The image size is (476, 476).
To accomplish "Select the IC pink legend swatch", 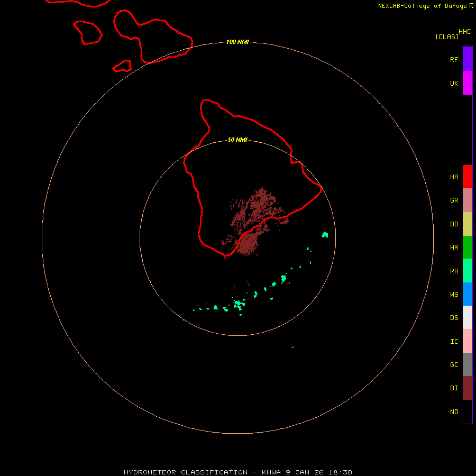I will click(x=467, y=341).
